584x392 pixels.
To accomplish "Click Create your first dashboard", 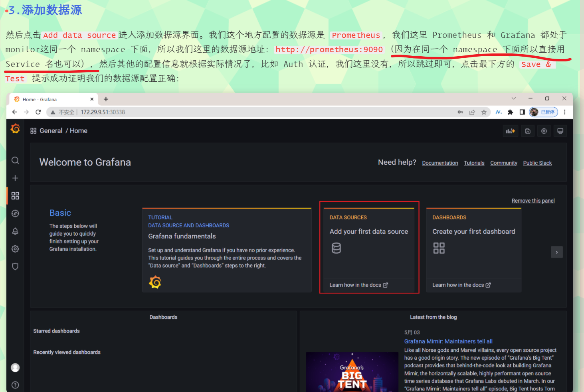I will click(474, 232).
